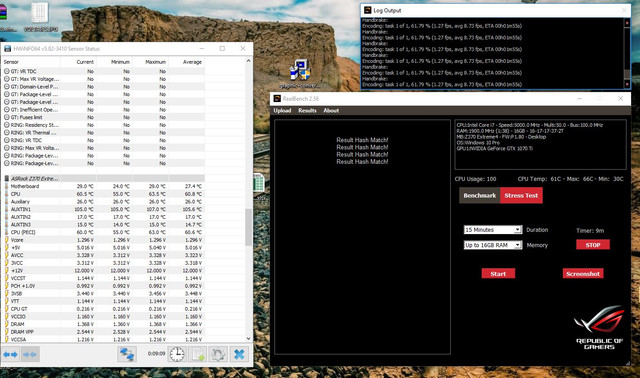Select the installer desktop icon with shield
Screen dimensions: 640x378
[x=300, y=69]
